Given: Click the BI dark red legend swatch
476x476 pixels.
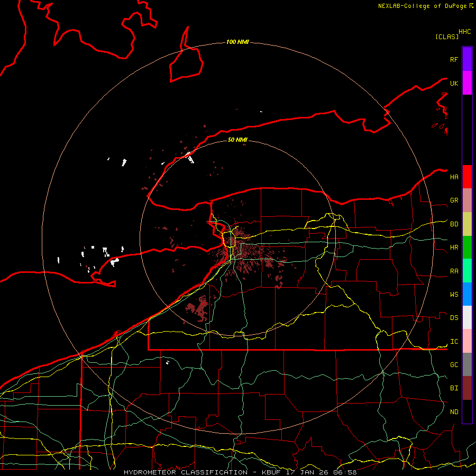Looking at the screenshot, I should tap(467, 388).
